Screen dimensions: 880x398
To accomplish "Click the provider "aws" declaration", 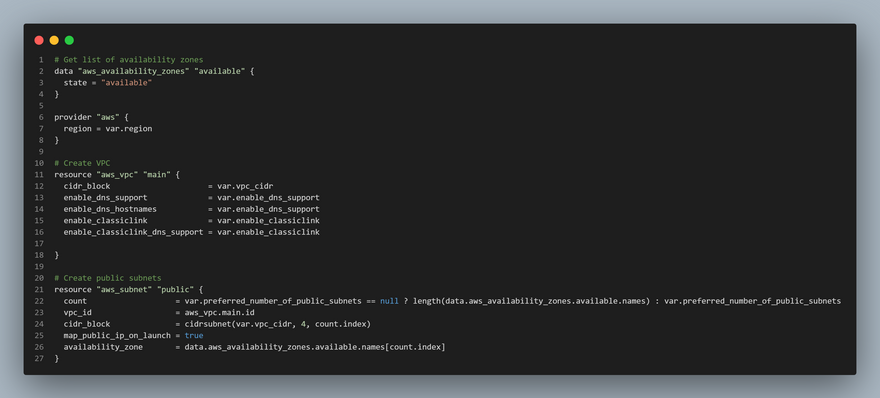I will click(x=91, y=117).
